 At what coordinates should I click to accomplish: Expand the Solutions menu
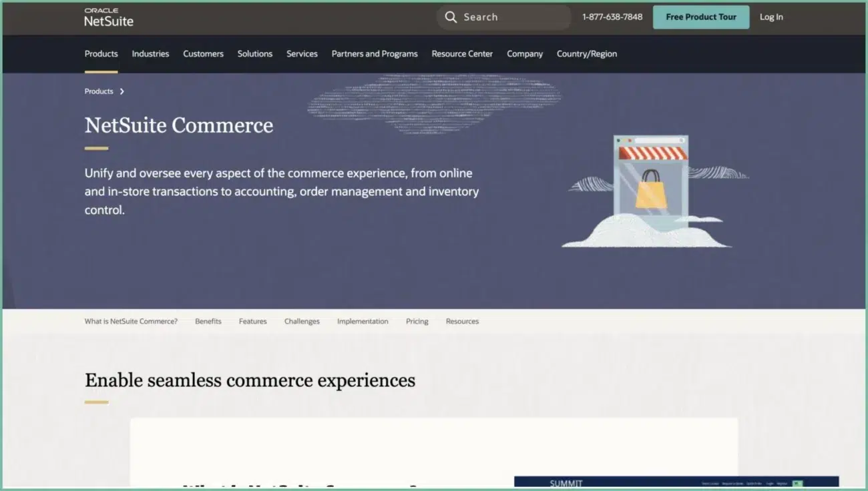pos(254,54)
